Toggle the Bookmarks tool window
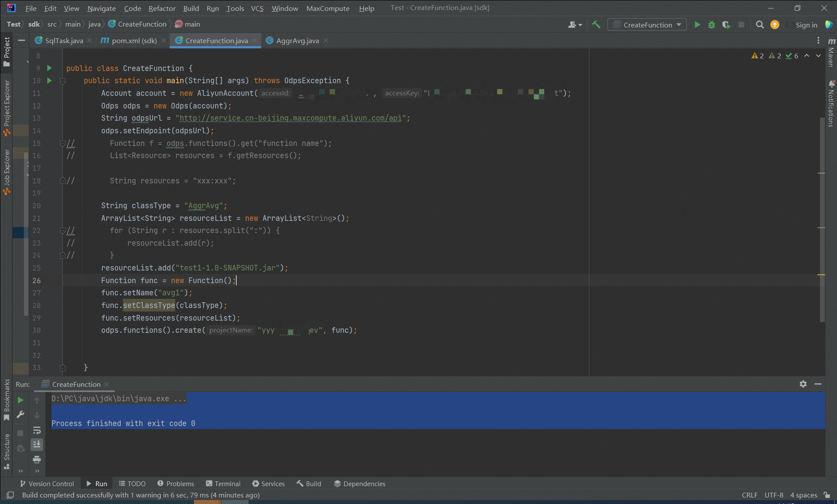The image size is (837, 504). (7, 400)
